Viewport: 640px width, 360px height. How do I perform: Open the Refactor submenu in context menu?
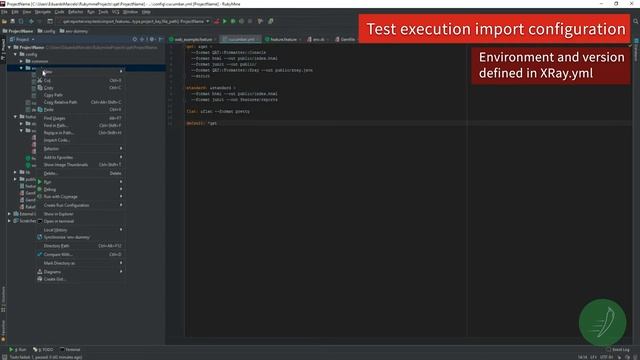pyautogui.click(x=80, y=149)
